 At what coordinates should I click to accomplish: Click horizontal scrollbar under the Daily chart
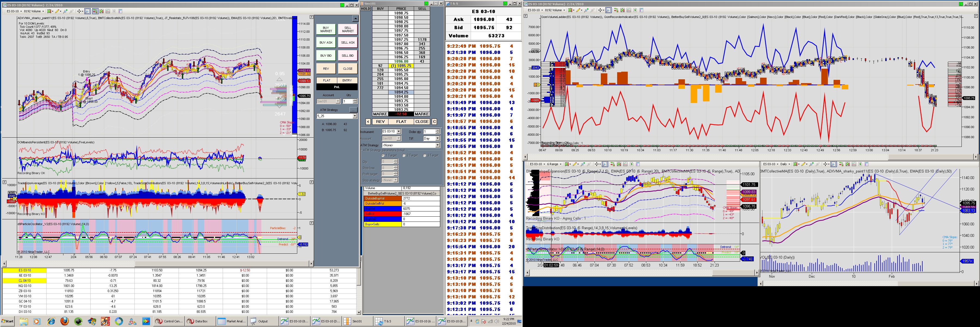click(869, 283)
